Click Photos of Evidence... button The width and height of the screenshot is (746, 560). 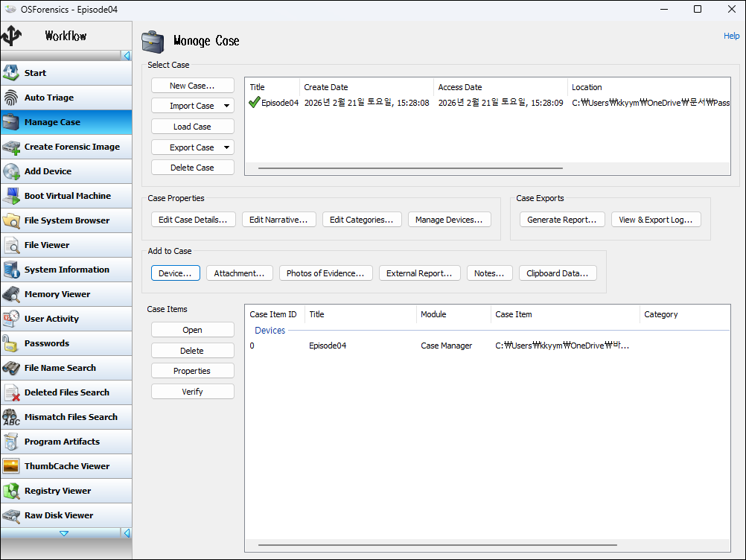coord(325,273)
